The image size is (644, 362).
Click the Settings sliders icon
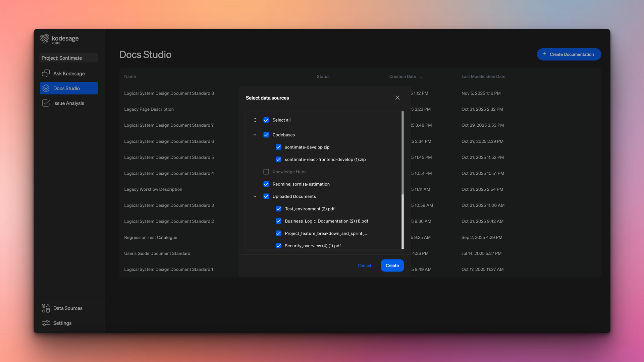point(45,323)
